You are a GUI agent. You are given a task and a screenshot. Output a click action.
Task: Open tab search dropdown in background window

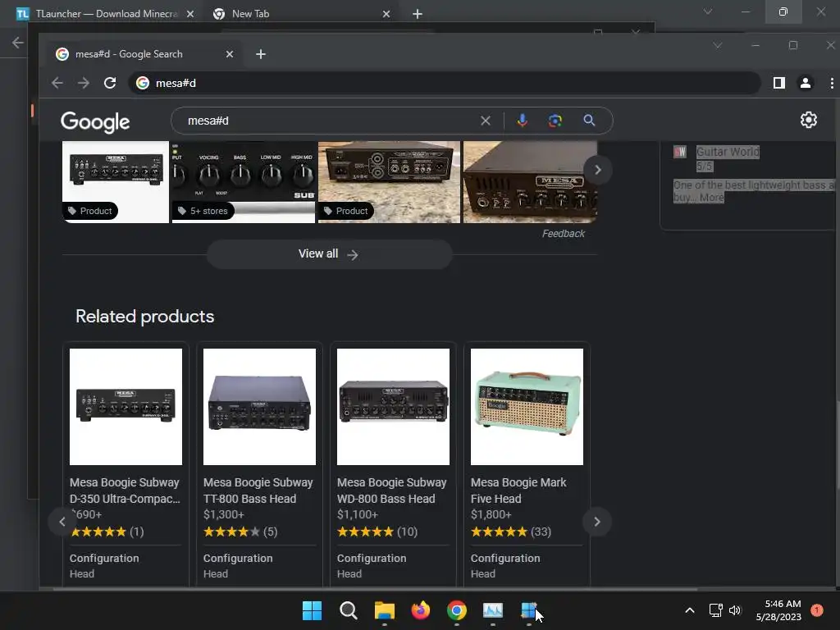coord(708,11)
